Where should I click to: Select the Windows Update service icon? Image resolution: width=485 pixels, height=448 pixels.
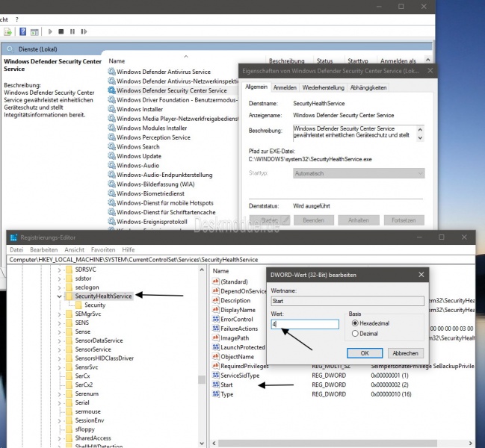(111, 156)
